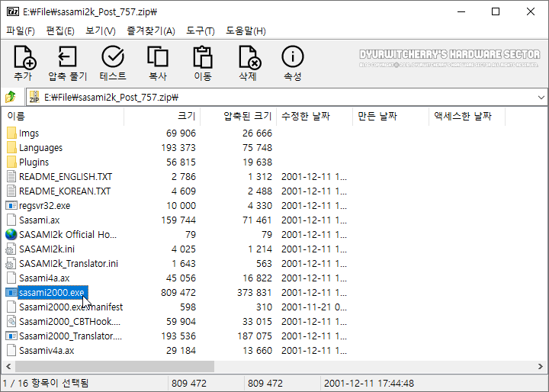The image size is (549, 392).
Task: Select the Sasami4a.ax file name
Action: [x=44, y=278]
